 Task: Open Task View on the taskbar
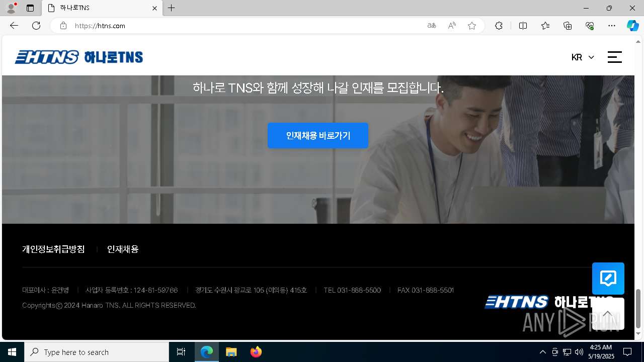(181, 352)
